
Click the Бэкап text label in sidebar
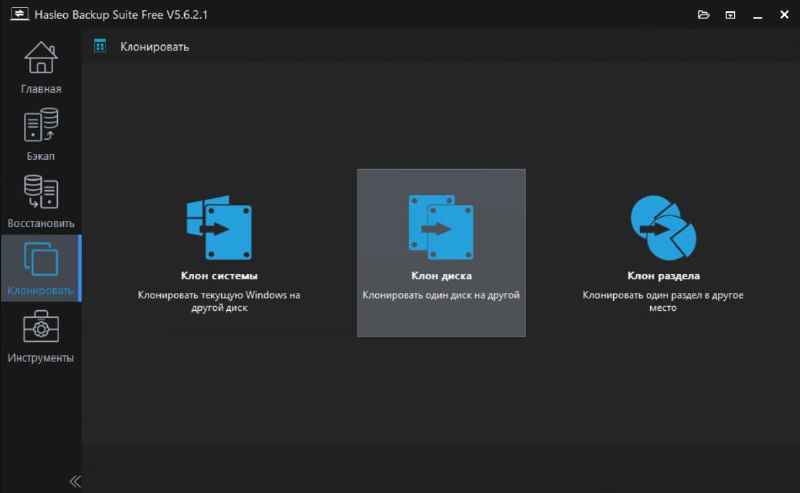click(40, 157)
